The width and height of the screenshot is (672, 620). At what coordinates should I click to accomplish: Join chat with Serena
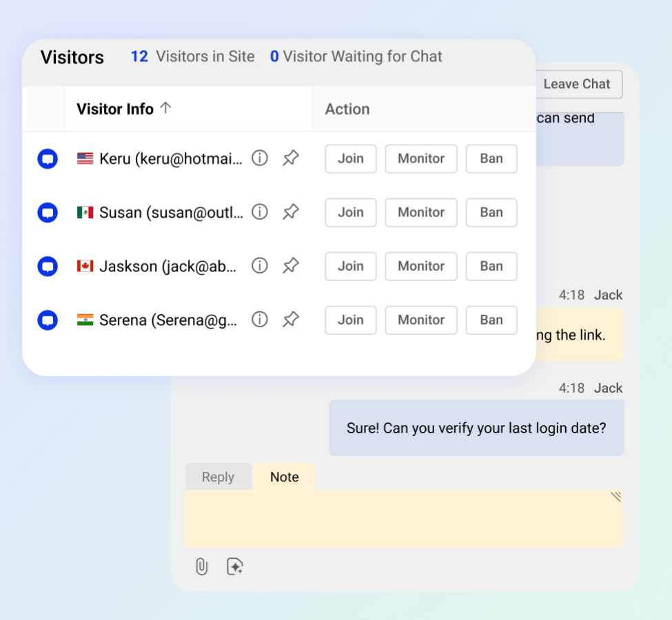click(x=350, y=320)
